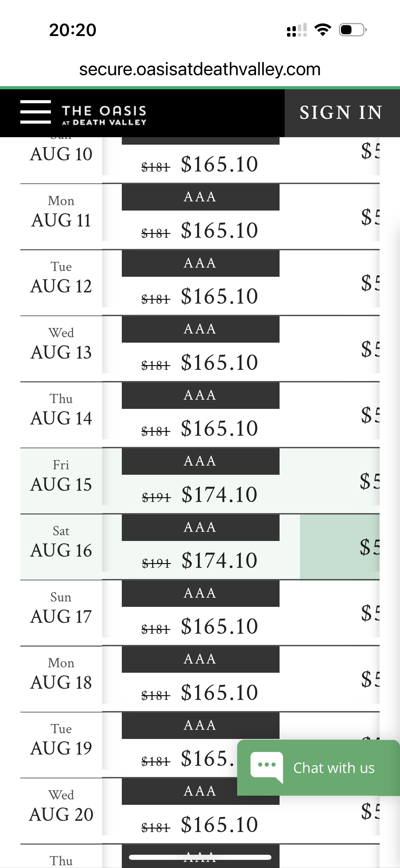400x868 pixels.
Task: Tap the cellular signal icon
Action: click(x=297, y=30)
